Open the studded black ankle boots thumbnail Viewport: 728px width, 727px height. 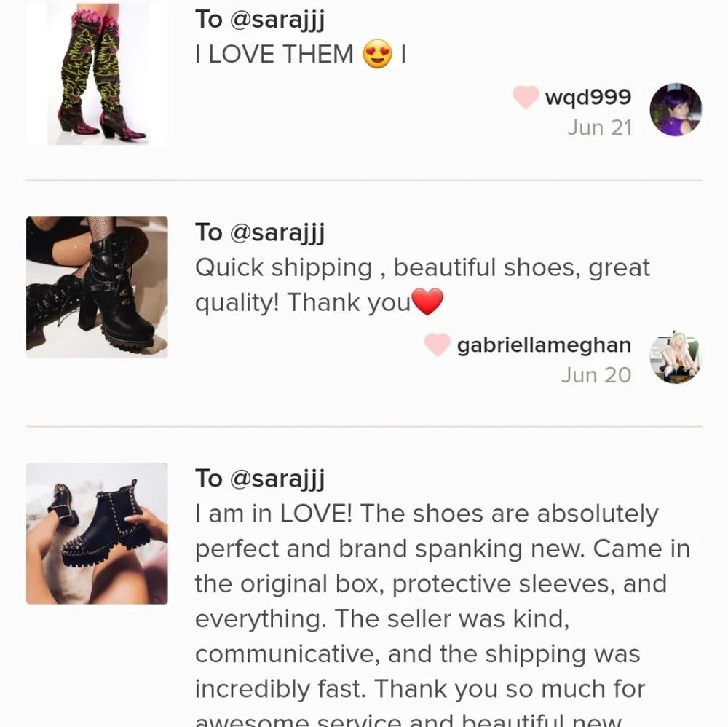coord(97,533)
